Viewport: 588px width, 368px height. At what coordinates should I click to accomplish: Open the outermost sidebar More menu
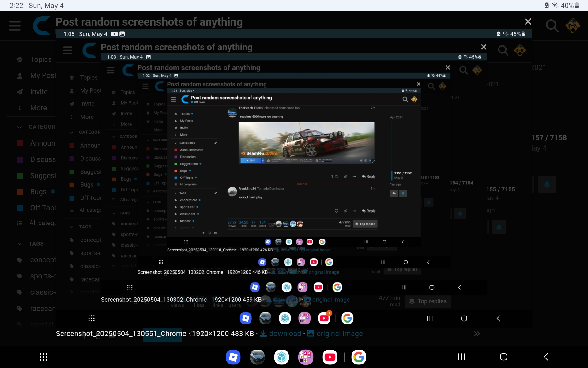(38, 108)
